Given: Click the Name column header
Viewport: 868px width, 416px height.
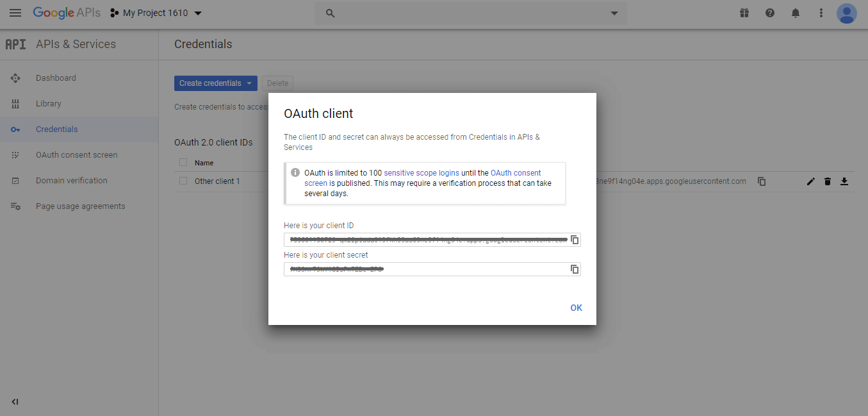Looking at the screenshot, I should pyautogui.click(x=204, y=163).
